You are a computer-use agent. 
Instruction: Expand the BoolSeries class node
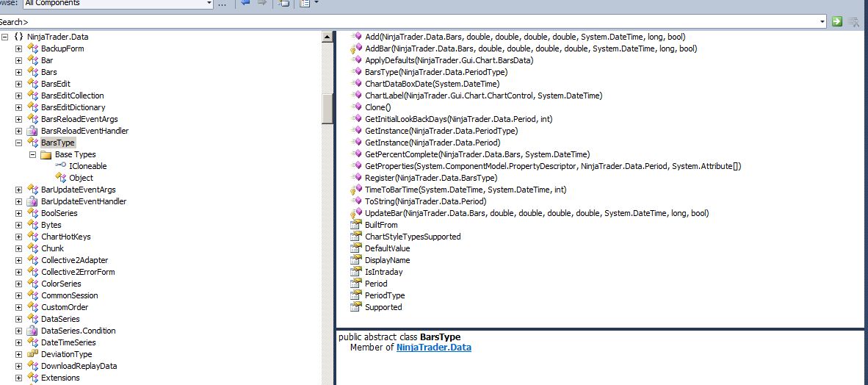coord(18,213)
